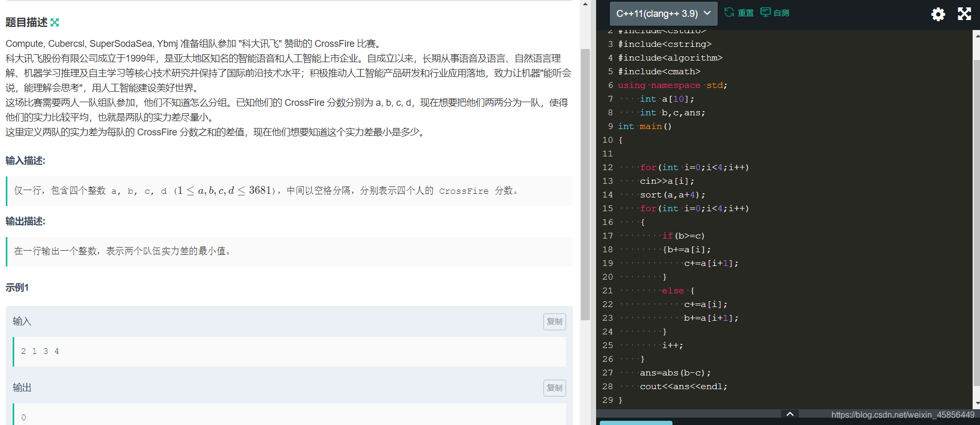Click the 题目描述 heading text
Image resolution: width=980 pixels, height=425 pixels.
pos(26,22)
